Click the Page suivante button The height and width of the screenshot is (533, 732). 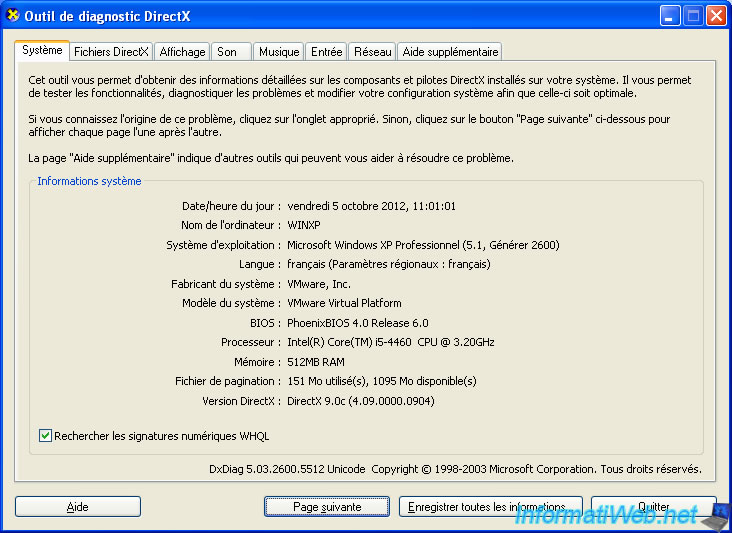coord(327,506)
